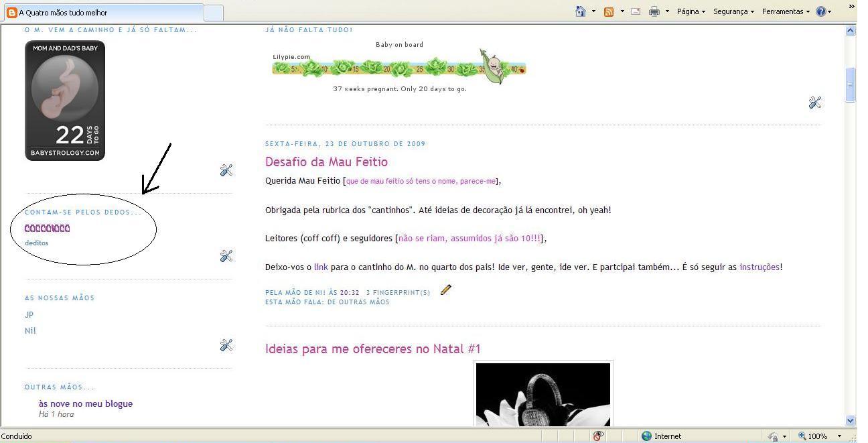Click the Read Mail envelope icon
The height and width of the screenshot is (443, 868).
pos(636,11)
